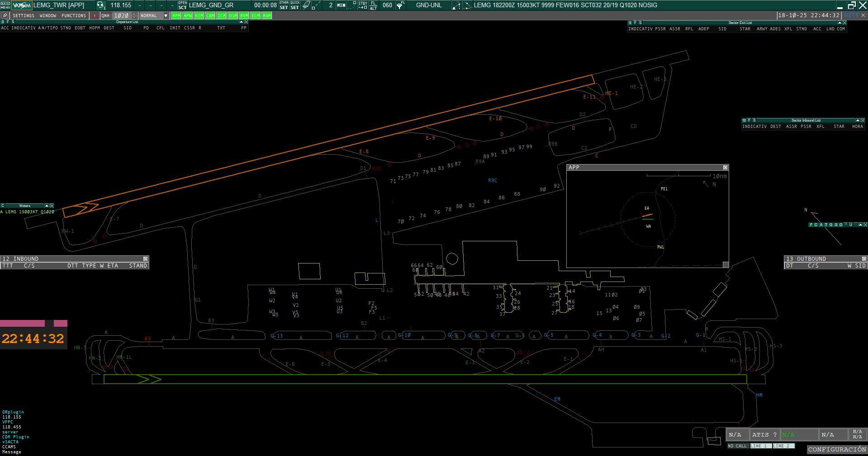868x456 pixels.
Task: Toggle the APM alert button
Action: 176,16
